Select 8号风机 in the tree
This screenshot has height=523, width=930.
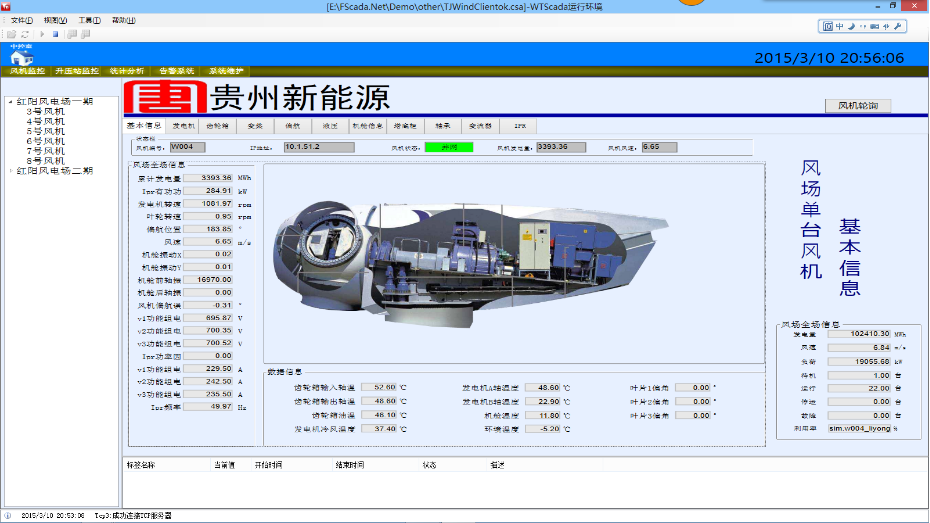pyautogui.click(x=45, y=161)
